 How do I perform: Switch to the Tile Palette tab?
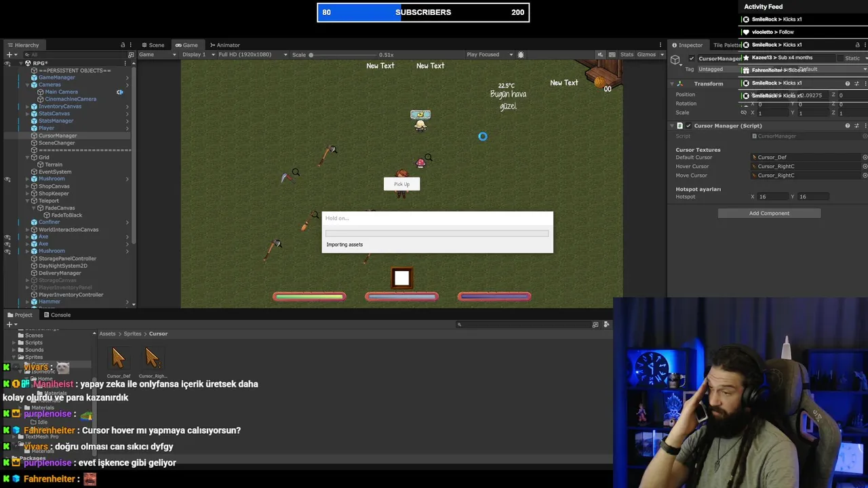click(x=727, y=45)
